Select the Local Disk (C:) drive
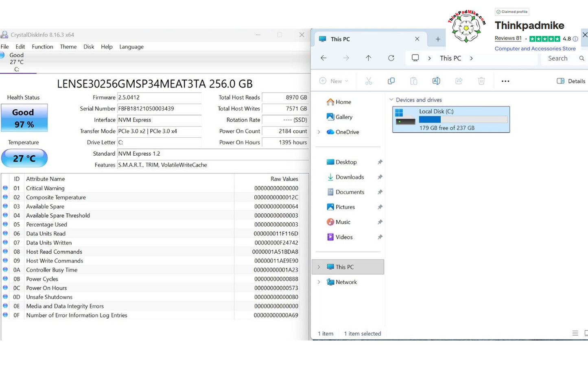588x369 pixels. click(451, 119)
